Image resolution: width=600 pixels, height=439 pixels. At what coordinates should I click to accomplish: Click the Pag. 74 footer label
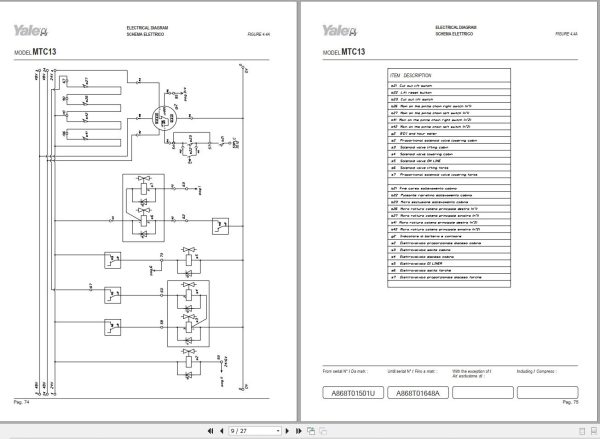click(21, 402)
